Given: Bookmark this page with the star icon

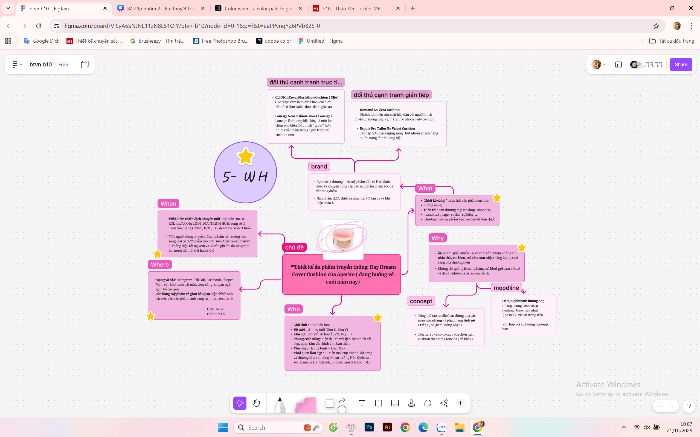Looking at the screenshot, I should click(656, 26).
